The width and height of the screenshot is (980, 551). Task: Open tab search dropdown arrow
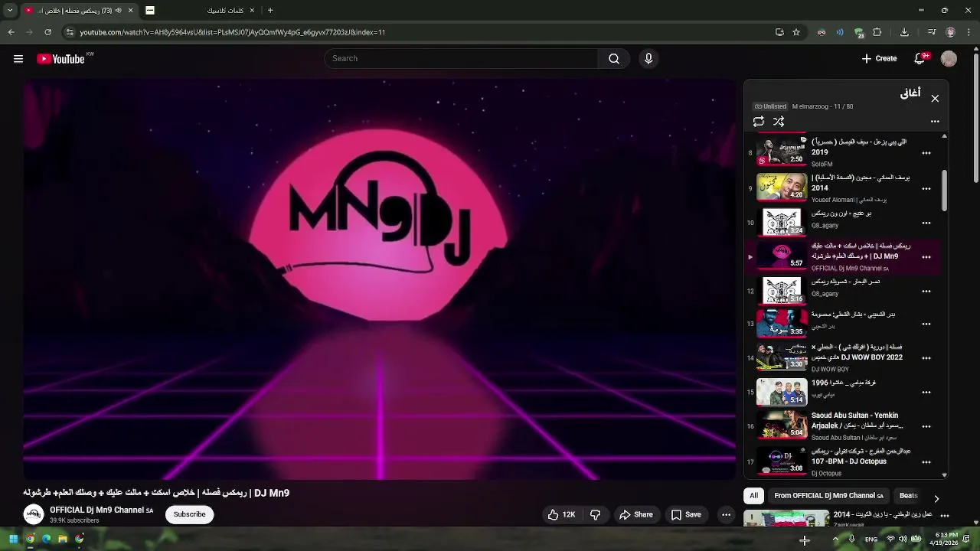[x=10, y=11]
